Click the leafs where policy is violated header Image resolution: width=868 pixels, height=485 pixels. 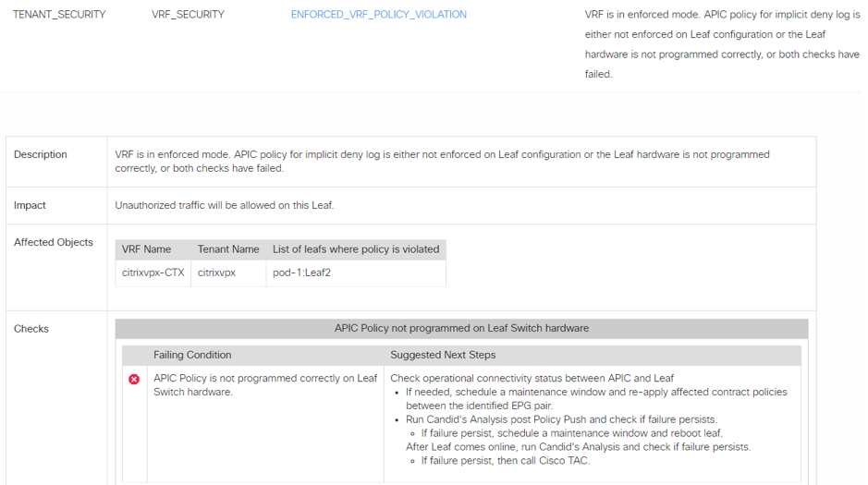click(x=356, y=249)
